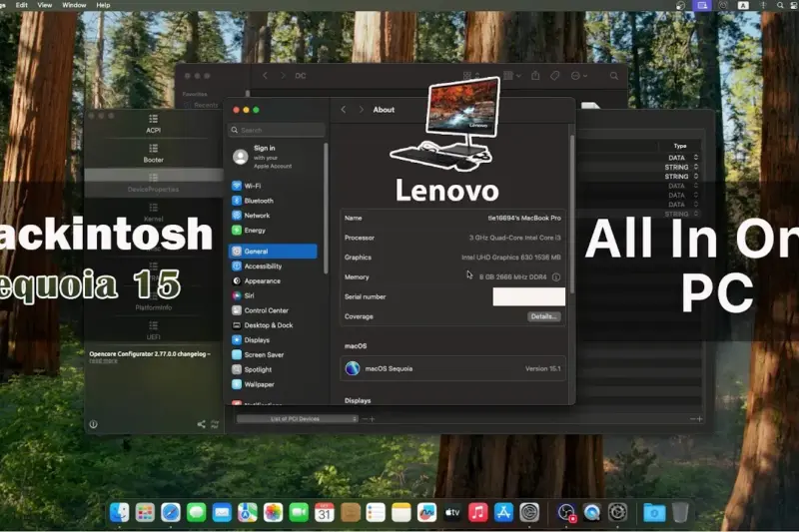799x532 pixels.
Task: Select Bluetooth in the settings sidebar
Action: tap(258, 201)
